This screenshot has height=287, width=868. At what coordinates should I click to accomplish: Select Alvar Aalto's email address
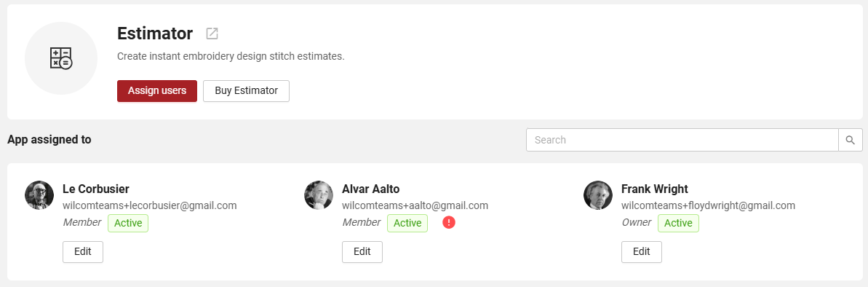click(x=415, y=205)
